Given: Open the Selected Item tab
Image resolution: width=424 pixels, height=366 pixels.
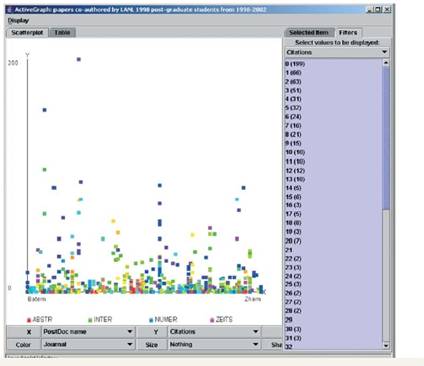Looking at the screenshot, I should (309, 32).
